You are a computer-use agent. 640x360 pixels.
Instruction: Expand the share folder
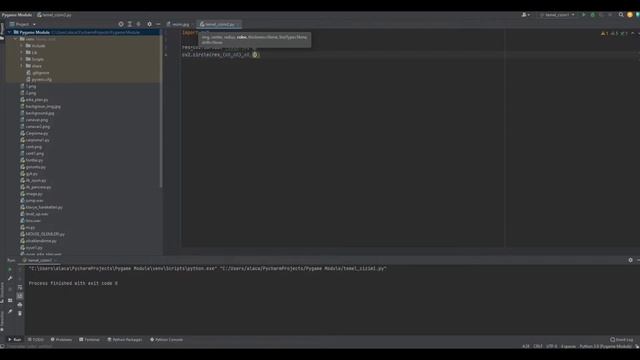click(x=22, y=66)
